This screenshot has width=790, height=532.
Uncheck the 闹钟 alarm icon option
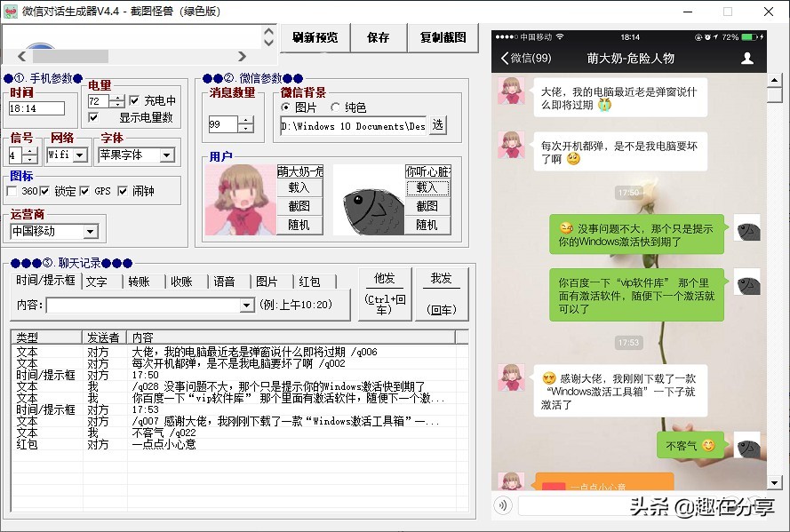coord(122,192)
